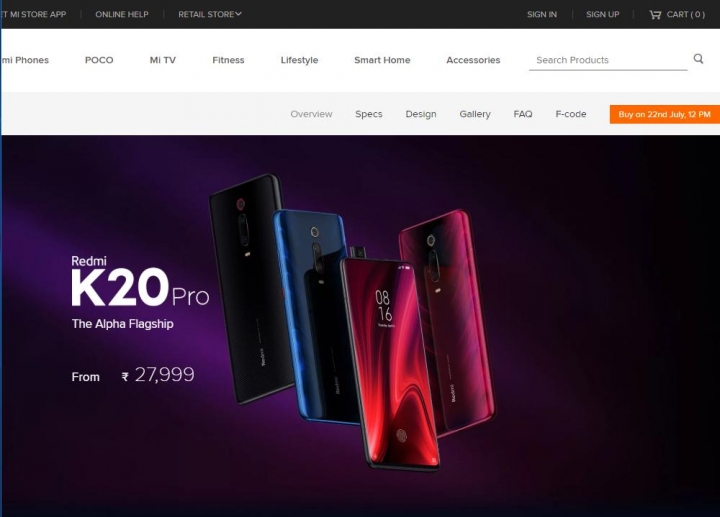
Task: Switch to the Specs tab
Action: pyautogui.click(x=368, y=114)
